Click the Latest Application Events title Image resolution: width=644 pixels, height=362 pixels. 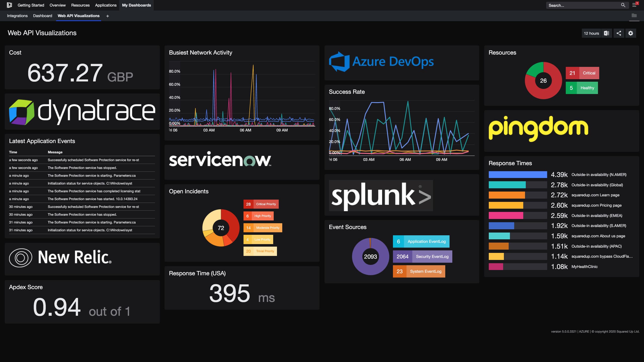pyautogui.click(x=42, y=141)
